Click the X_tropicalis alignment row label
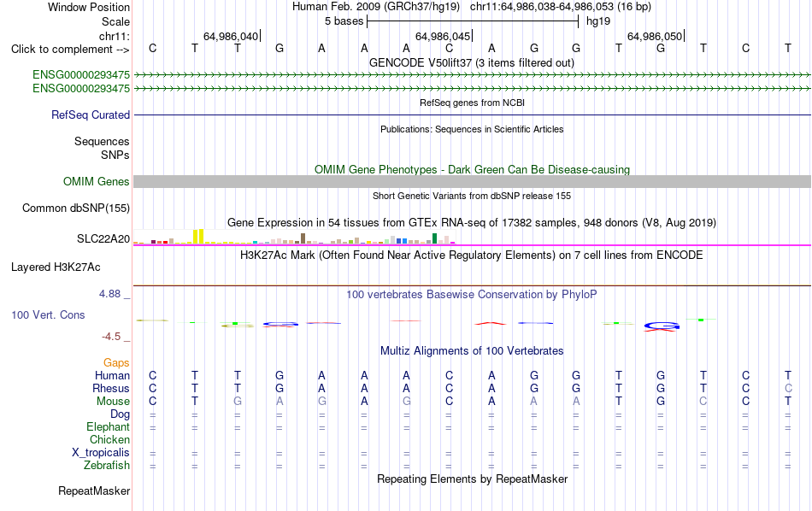812x511 pixels. 101,453
